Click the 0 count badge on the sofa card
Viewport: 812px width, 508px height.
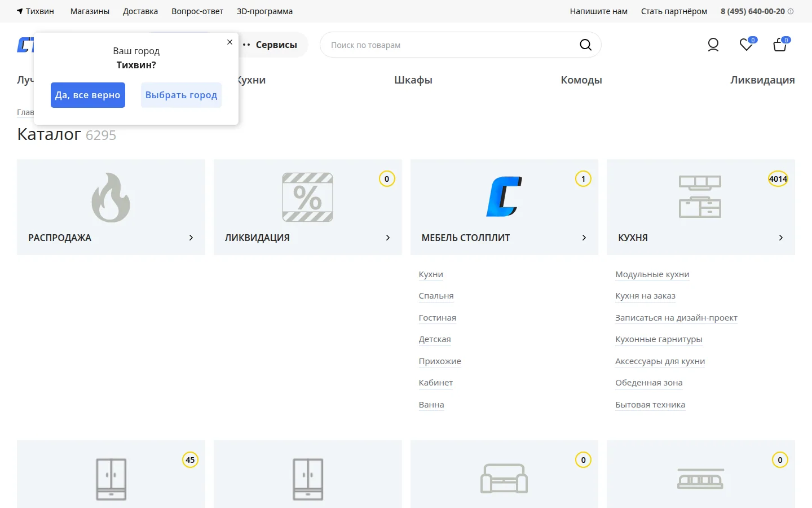[x=583, y=460]
